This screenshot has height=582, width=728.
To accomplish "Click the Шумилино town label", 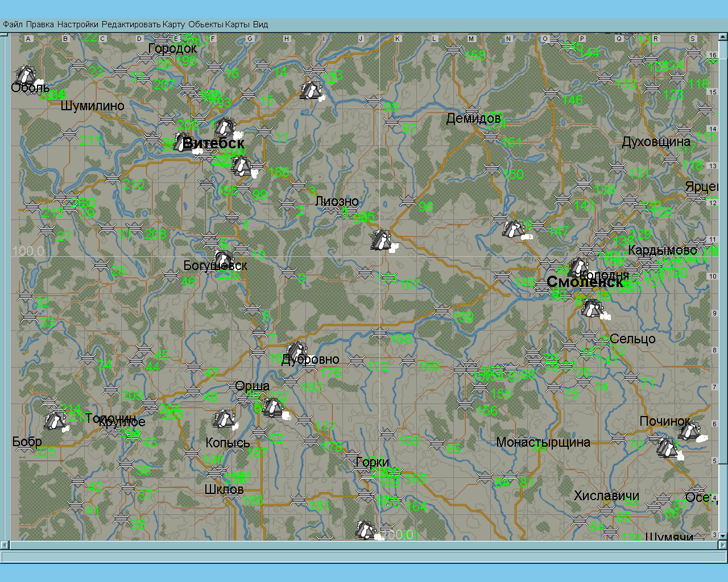I will [92, 106].
